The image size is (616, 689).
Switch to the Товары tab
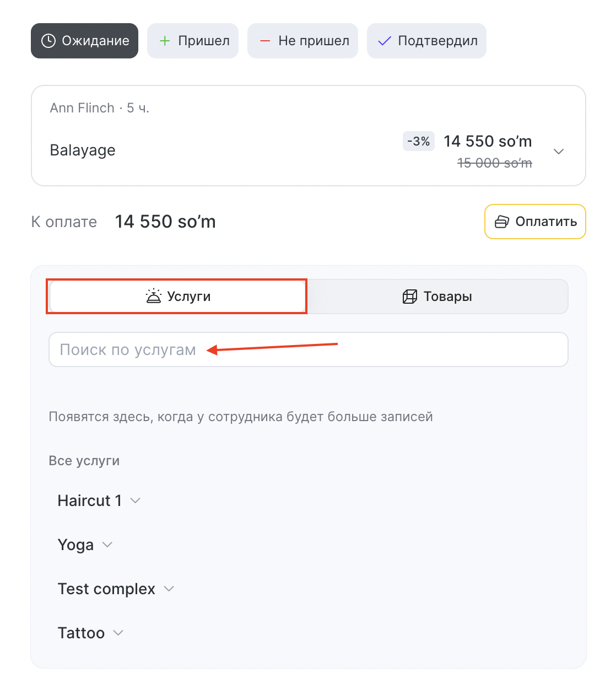pos(437,297)
